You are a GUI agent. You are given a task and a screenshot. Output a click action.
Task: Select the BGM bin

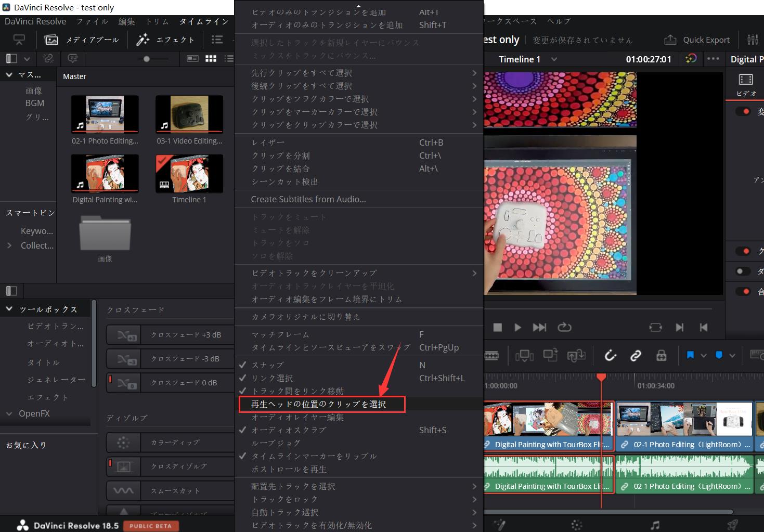tap(34, 103)
